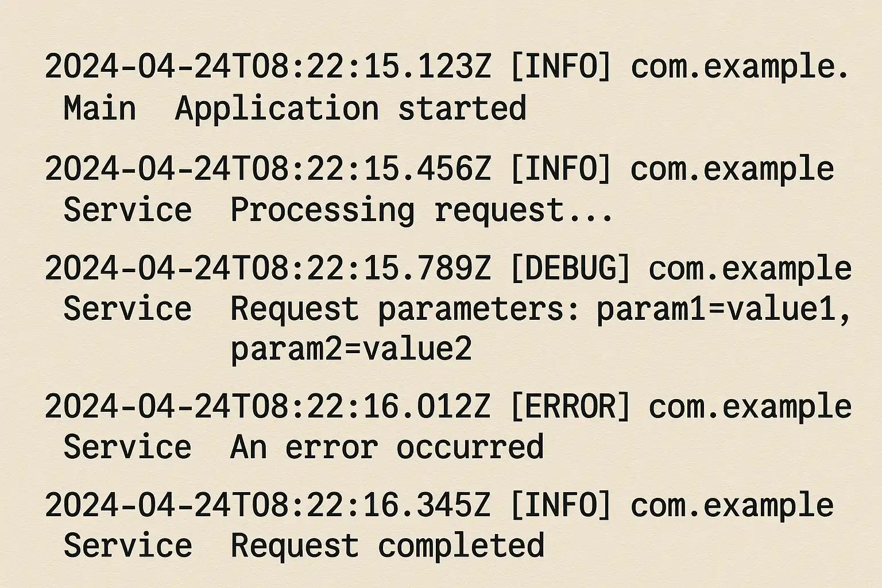Click the 'Processing request...' message
882x588 pixels.
click(422, 211)
